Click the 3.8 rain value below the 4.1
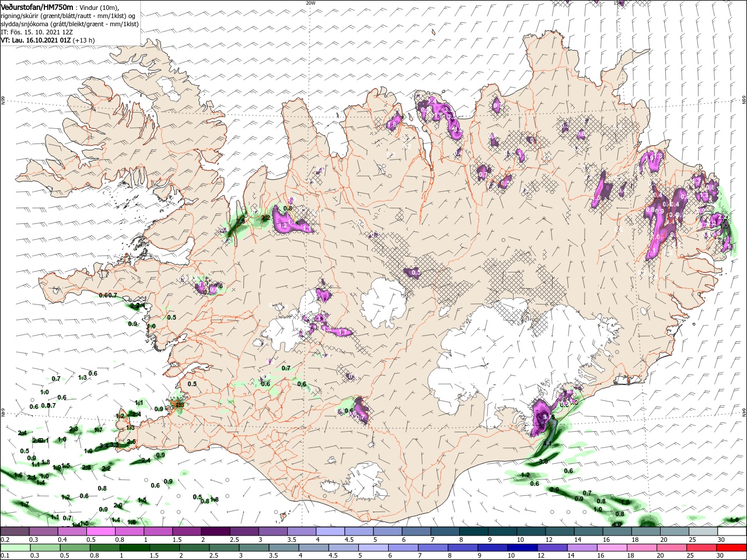747x560 pixels. 543,461
